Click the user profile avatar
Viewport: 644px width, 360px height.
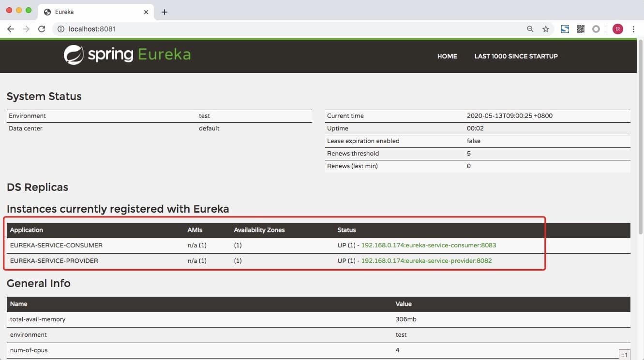[618, 29]
